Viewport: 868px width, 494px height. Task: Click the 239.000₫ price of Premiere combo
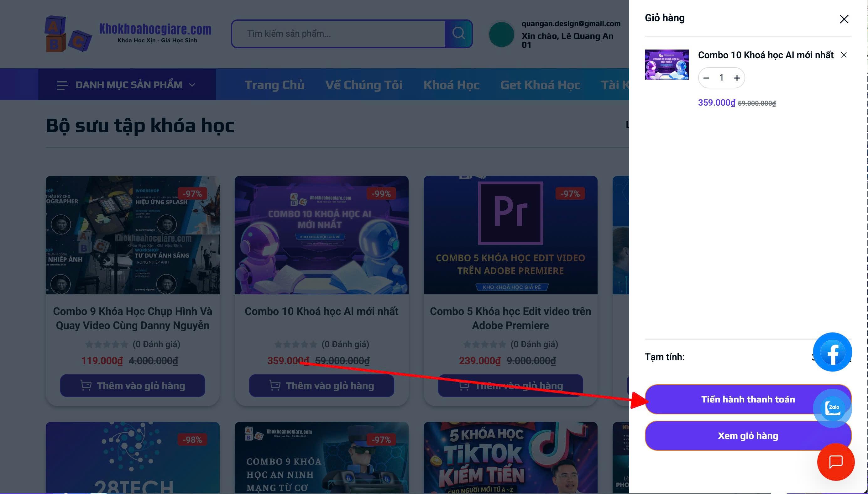click(x=480, y=361)
